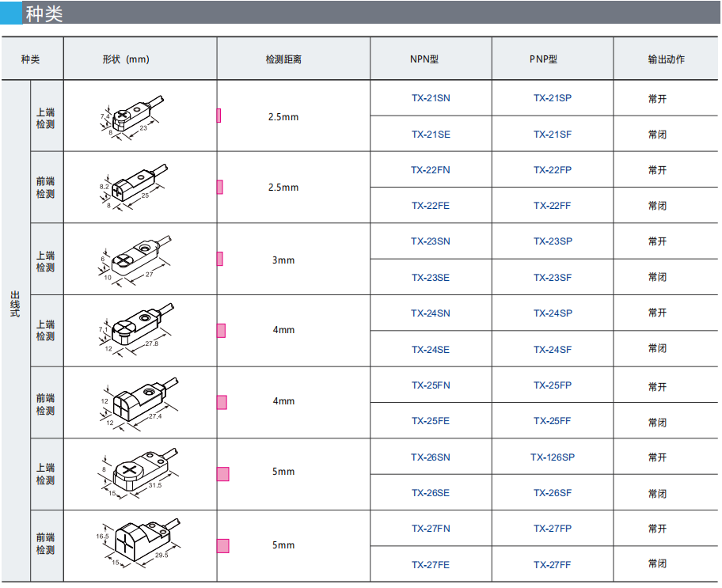This screenshot has width=722, height=588.
Task: Open the TX-24SF PNP model link
Action: pos(552,350)
